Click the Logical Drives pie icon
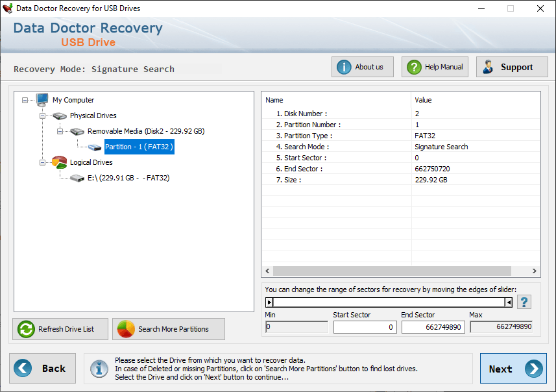Screen dimensions: 556x392 [59, 162]
